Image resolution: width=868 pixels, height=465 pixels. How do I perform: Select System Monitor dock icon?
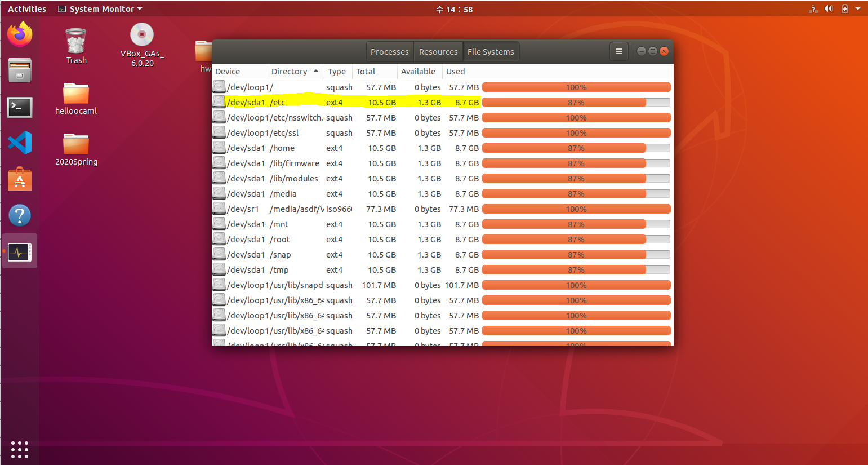(20, 252)
